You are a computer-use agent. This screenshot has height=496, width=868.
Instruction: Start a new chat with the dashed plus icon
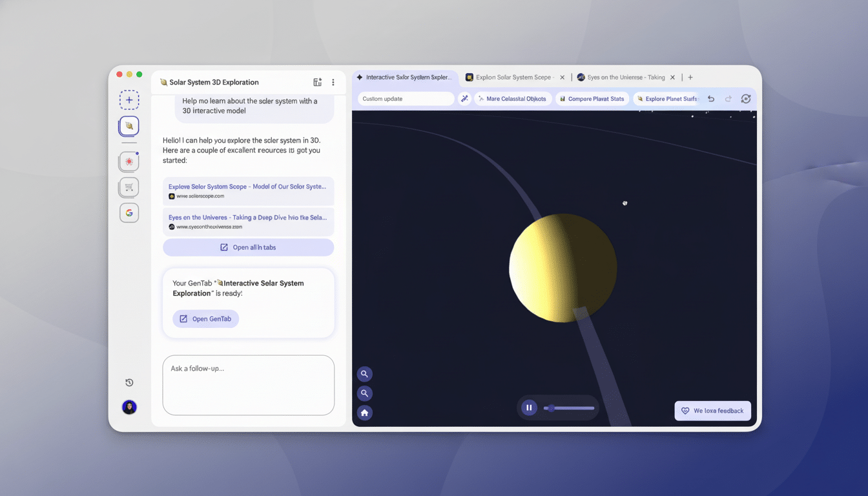129,99
